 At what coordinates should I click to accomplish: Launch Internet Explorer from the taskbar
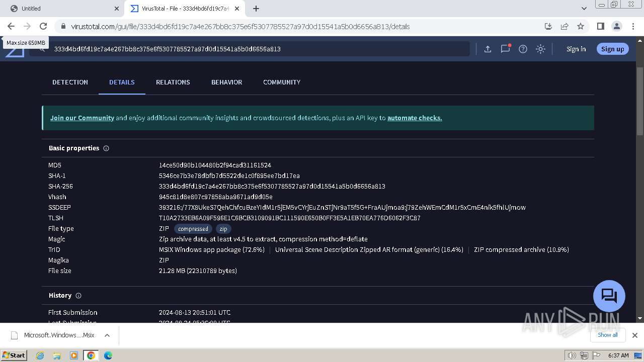40,355
